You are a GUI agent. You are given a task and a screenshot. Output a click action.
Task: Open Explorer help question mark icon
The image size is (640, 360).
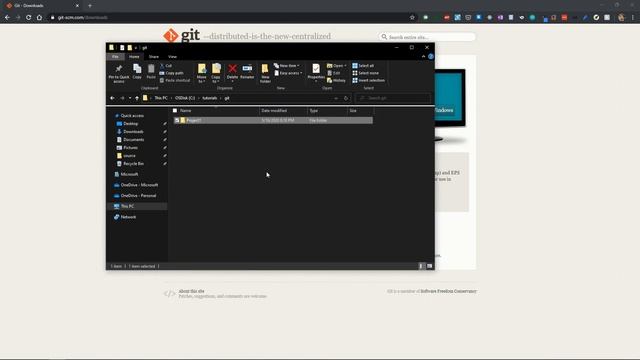(431, 57)
